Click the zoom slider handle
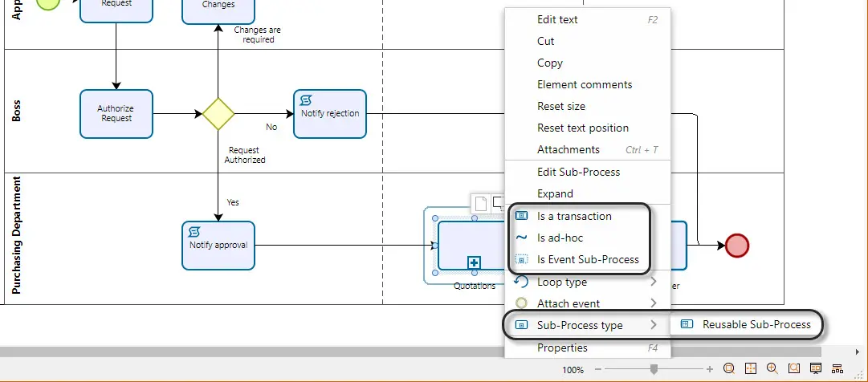868x382 pixels. point(654,368)
